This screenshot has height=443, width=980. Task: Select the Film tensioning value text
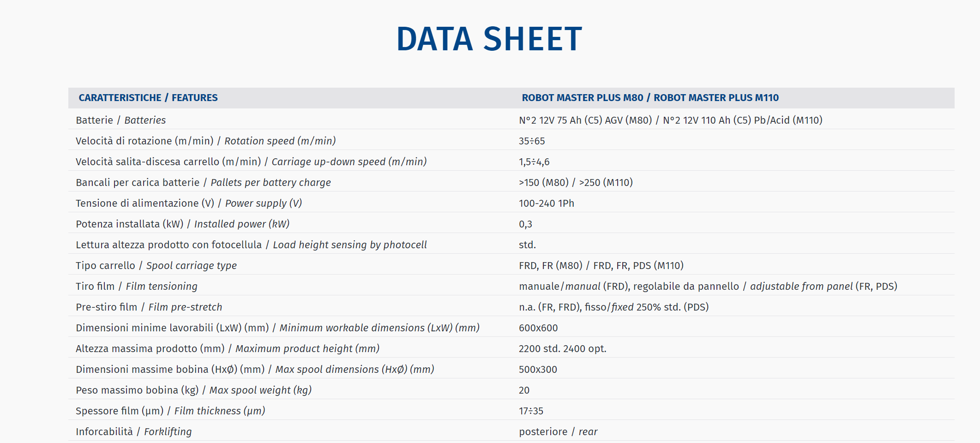click(708, 286)
